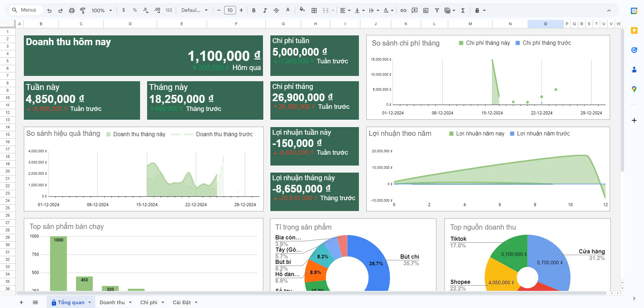Switch to the Doanh thu sheet tab
This screenshot has height=308, width=644.
[x=112, y=302]
